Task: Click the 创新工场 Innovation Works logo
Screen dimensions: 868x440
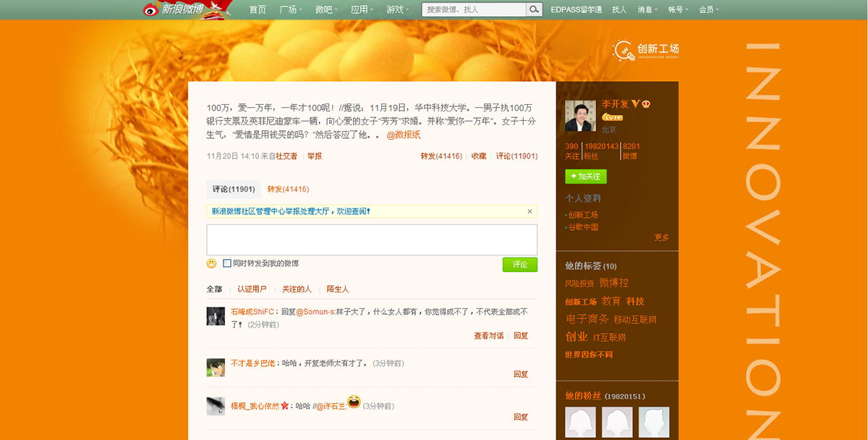Action: point(646,50)
